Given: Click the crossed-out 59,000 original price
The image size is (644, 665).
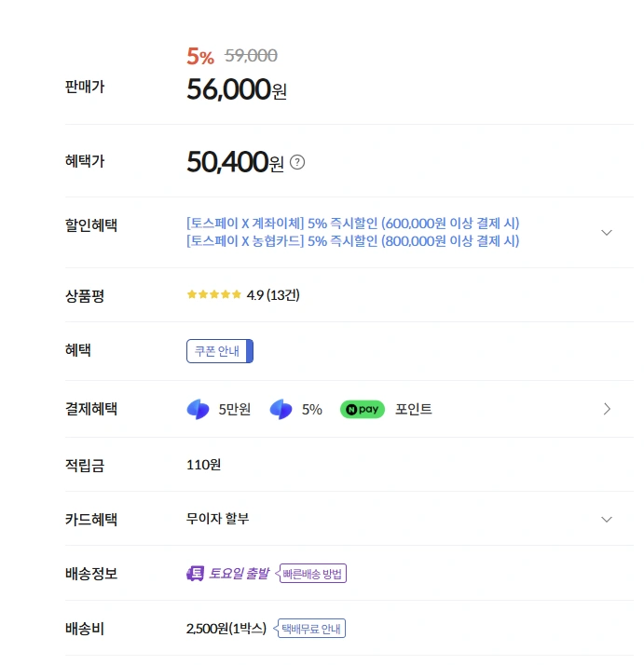Looking at the screenshot, I should (x=251, y=56).
